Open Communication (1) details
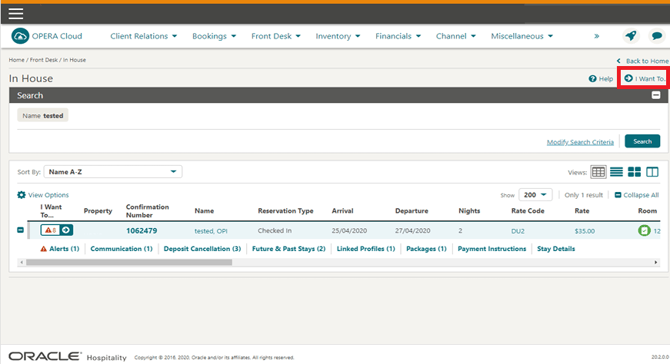 (x=121, y=249)
